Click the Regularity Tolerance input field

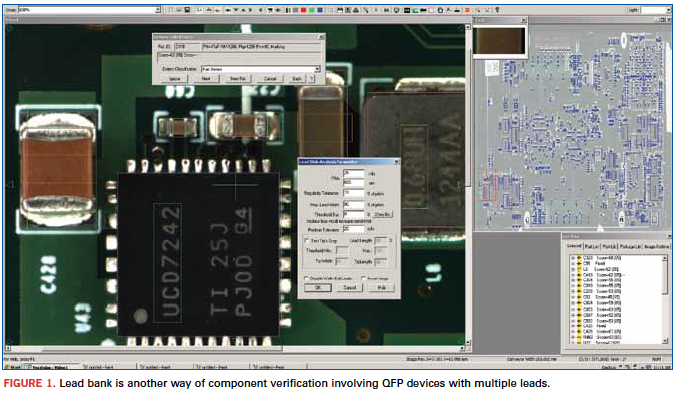pyautogui.click(x=354, y=193)
